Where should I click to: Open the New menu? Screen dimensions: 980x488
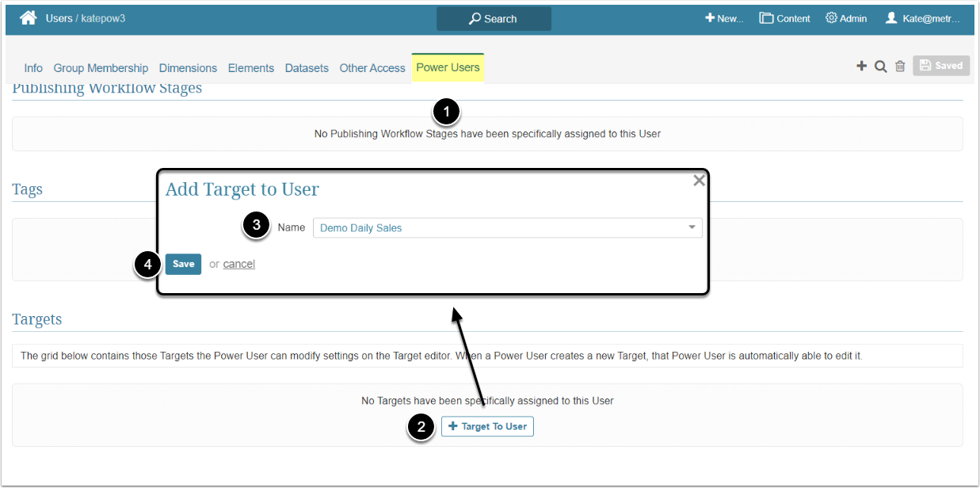(724, 18)
